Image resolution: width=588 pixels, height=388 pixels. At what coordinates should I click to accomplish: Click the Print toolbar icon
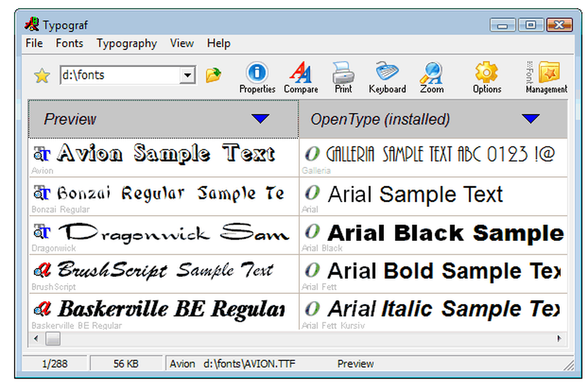click(x=343, y=78)
